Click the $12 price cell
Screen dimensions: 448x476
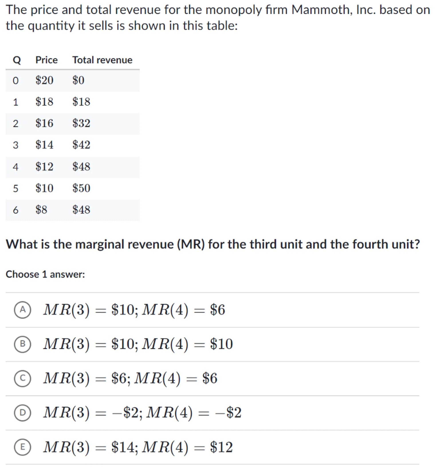click(x=44, y=167)
